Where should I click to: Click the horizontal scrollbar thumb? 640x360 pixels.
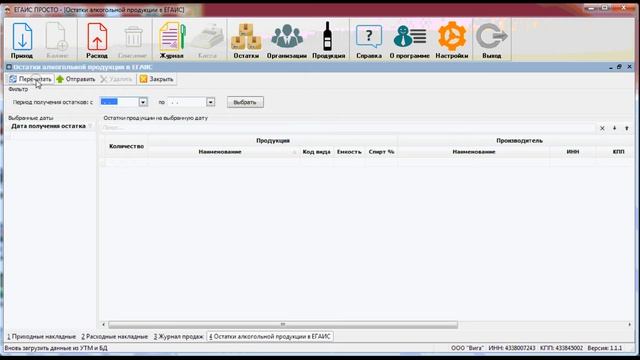pyautogui.click(x=283, y=324)
